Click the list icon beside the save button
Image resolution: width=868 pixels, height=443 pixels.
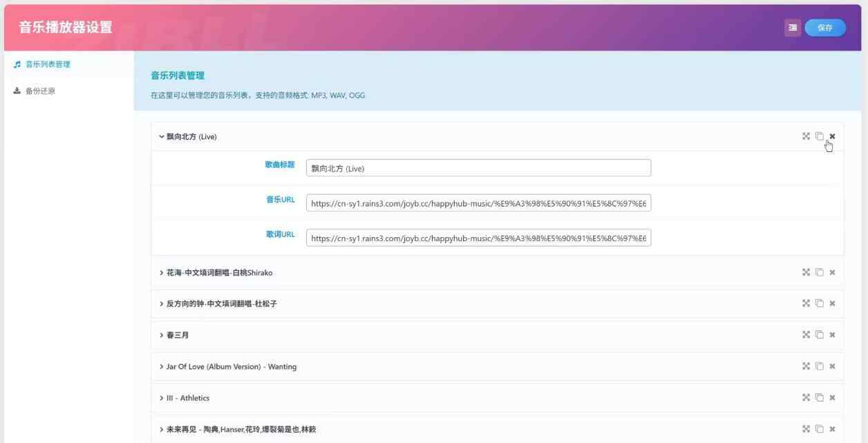tap(792, 28)
